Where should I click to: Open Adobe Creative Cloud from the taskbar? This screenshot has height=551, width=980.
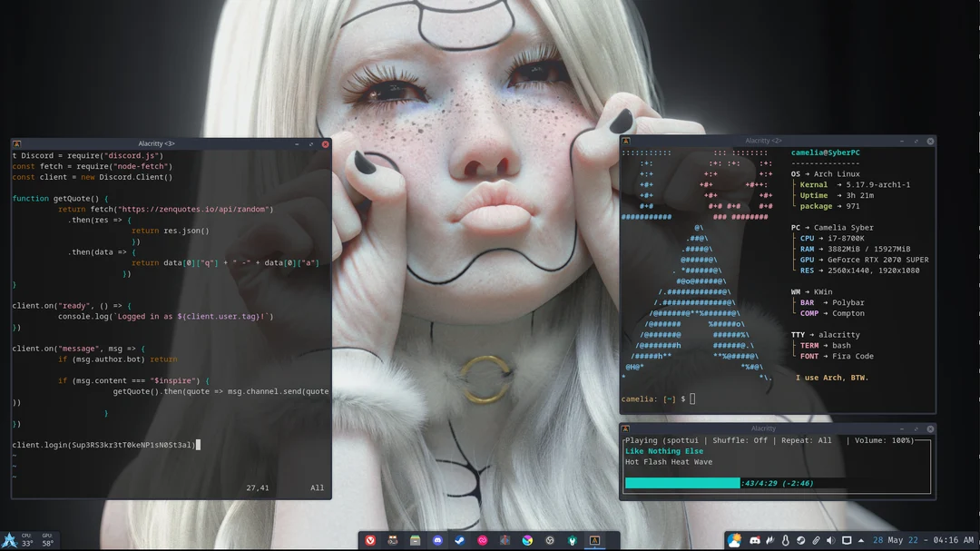coord(483,540)
